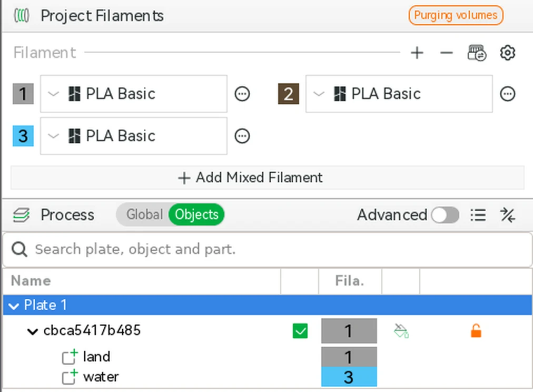Viewport: 533px width, 392px height.
Task: Open filament 2 PLA Basic dropdown
Action: [x=399, y=94]
